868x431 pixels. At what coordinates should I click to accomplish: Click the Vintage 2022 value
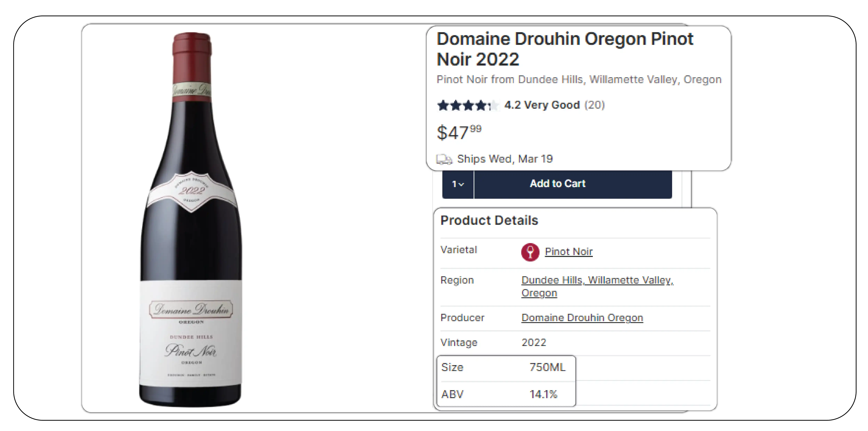pos(534,343)
